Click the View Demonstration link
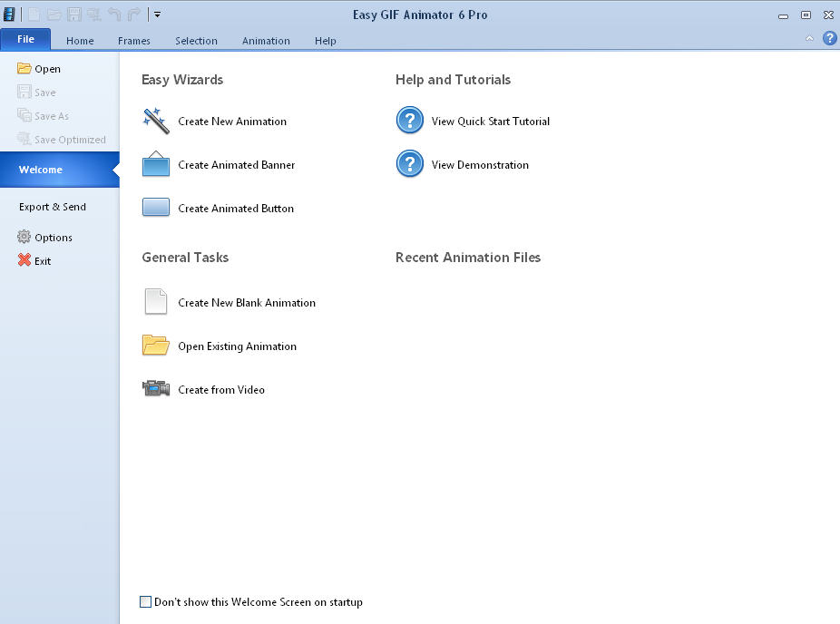The image size is (840, 624). click(x=480, y=165)
